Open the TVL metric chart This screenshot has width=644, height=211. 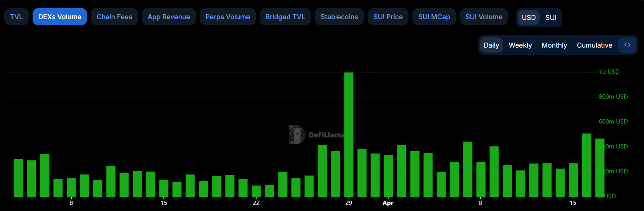click(16, 17)
